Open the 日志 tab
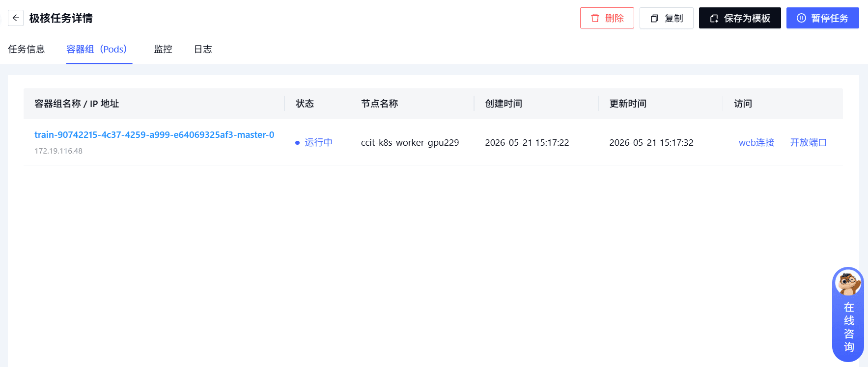This screenshot has width=868, height=367. [x=203, y=49]
